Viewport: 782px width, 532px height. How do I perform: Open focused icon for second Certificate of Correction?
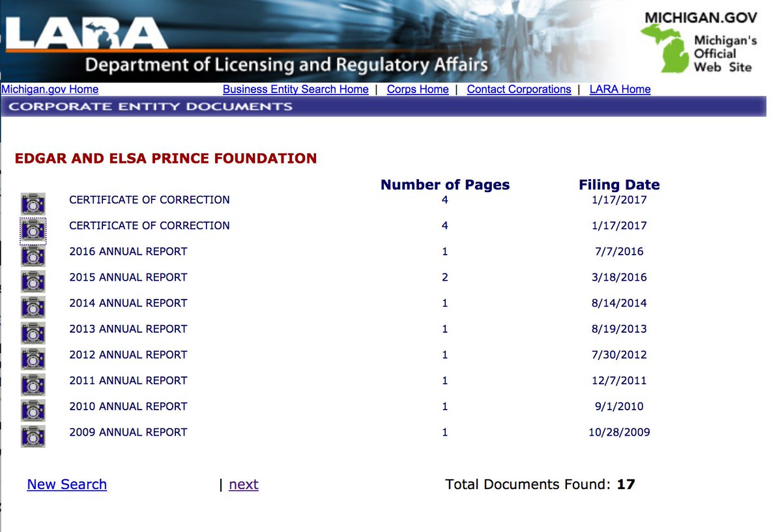(33, 230)
